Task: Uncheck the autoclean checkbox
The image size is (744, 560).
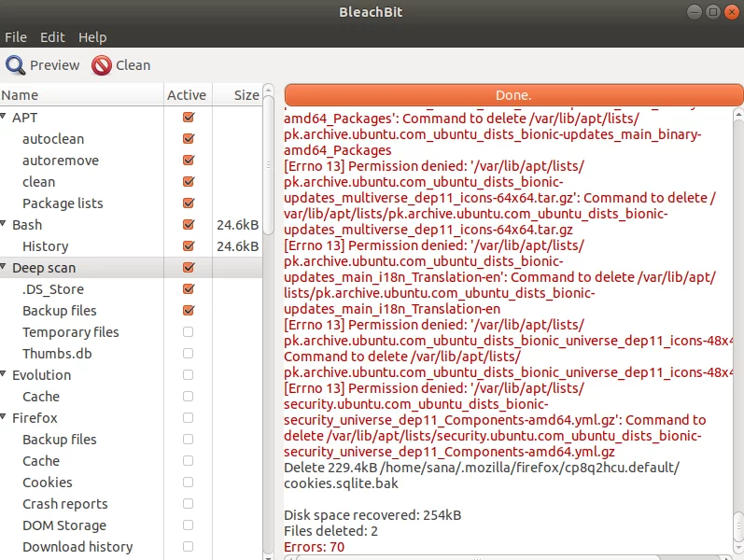Action: pyautogui.click(x=189, y=138)
